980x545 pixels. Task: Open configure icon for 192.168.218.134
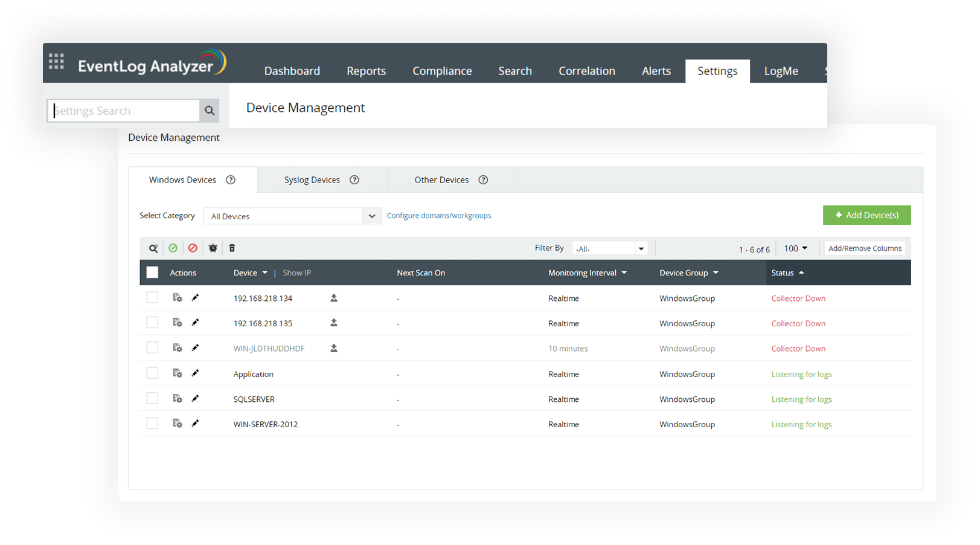click(x=178, y=298)
